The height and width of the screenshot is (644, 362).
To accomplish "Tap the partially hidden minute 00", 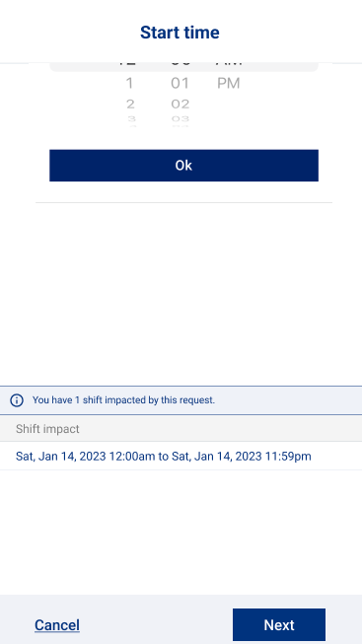I will point(180,64).
